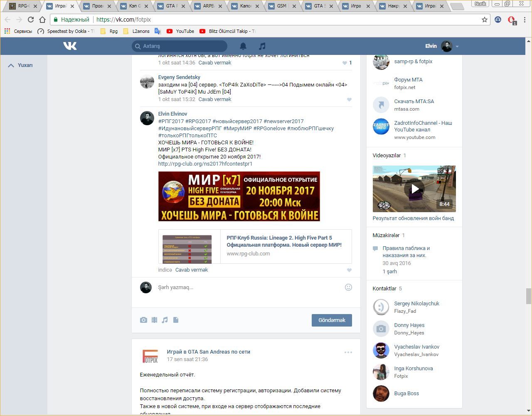The height and width of the screenshot is (416, 532).
Task: Open the МИР x7 High Five banner image
Action: pyautogui.click(x=239, y=196)
